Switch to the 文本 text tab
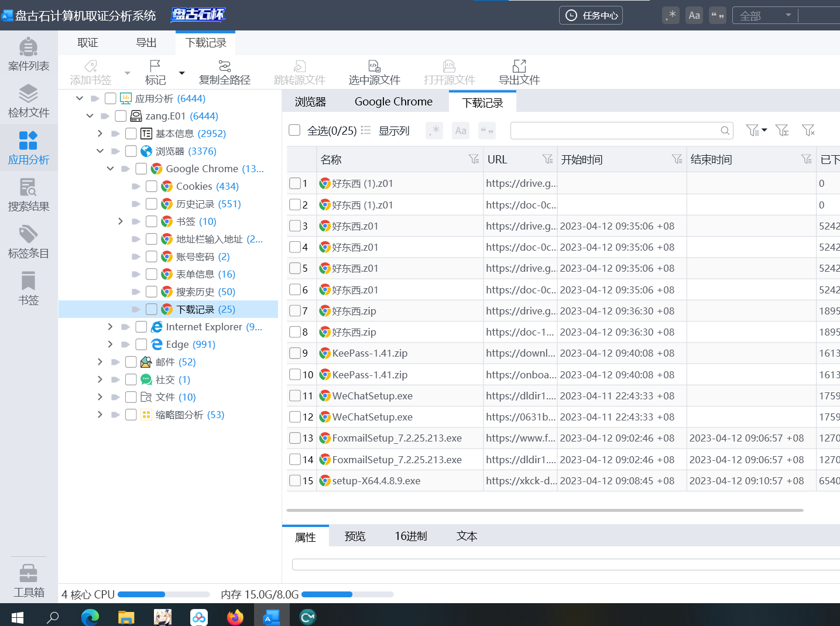 (x=467, y=536)
